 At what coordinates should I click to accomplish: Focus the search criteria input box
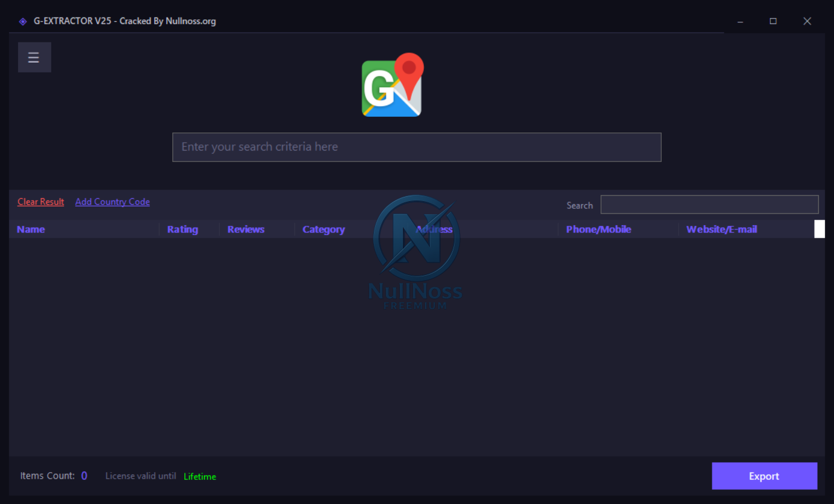(x=417, y=147)
